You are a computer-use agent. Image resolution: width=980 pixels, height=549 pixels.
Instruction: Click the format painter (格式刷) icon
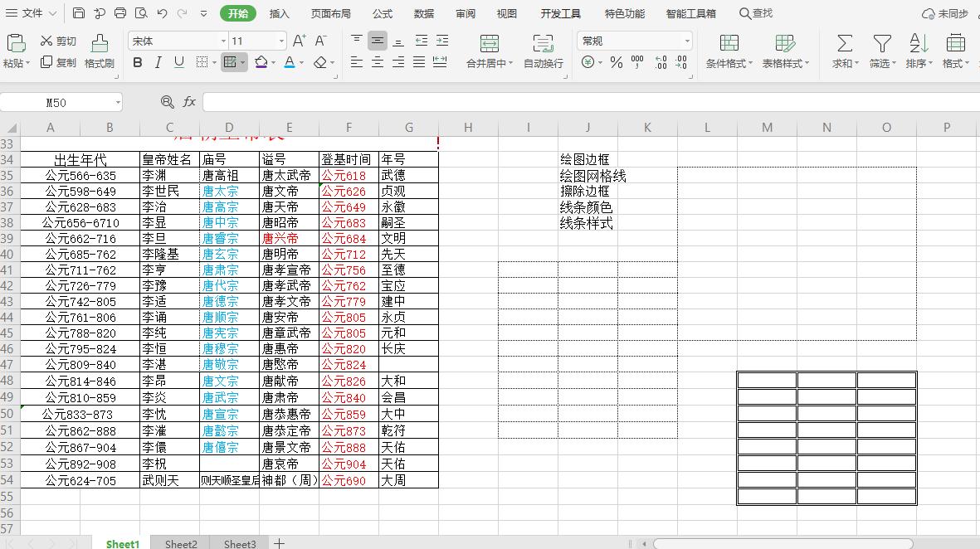pos(98,50)
